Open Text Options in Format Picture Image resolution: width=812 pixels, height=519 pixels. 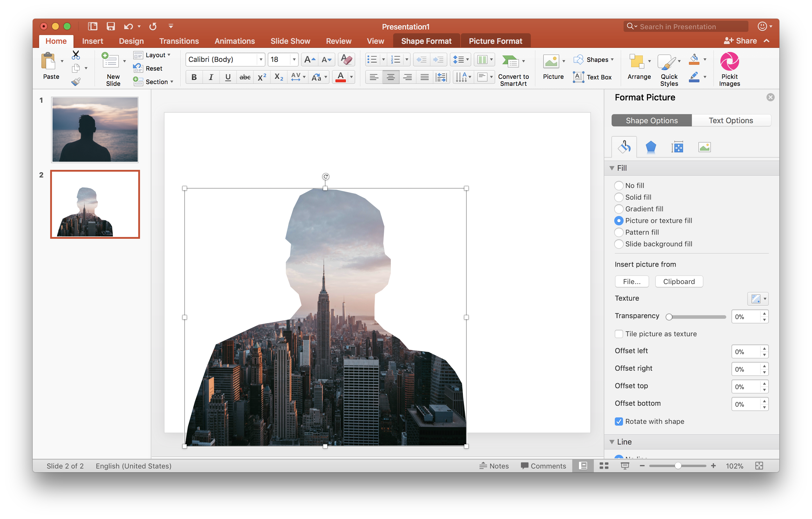click(731, 120)
